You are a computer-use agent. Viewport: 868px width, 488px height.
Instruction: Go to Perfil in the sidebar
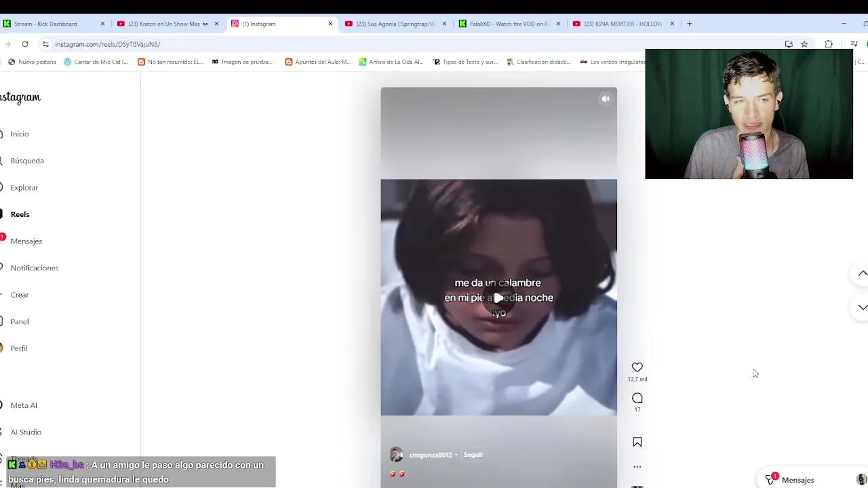click(19, 348)
